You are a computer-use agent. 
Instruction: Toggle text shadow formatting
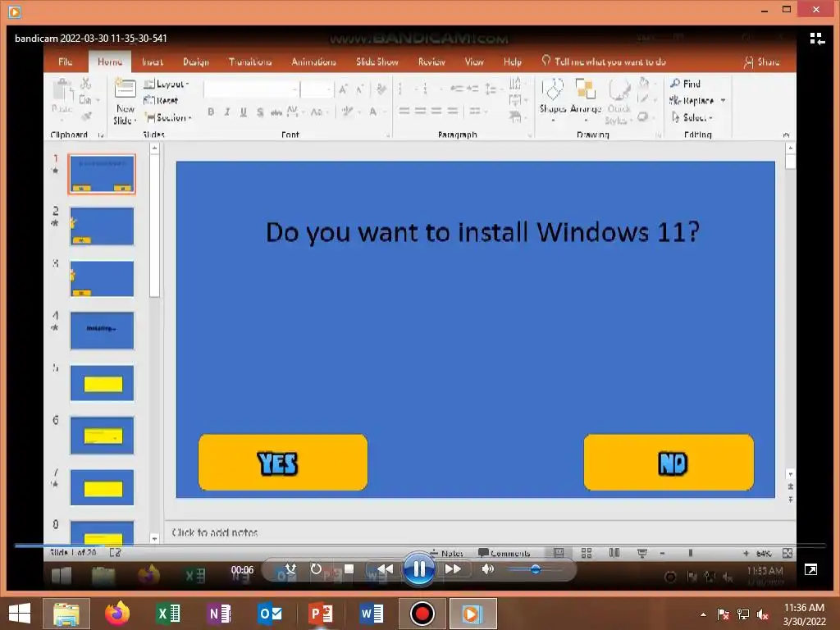(260, 112)
